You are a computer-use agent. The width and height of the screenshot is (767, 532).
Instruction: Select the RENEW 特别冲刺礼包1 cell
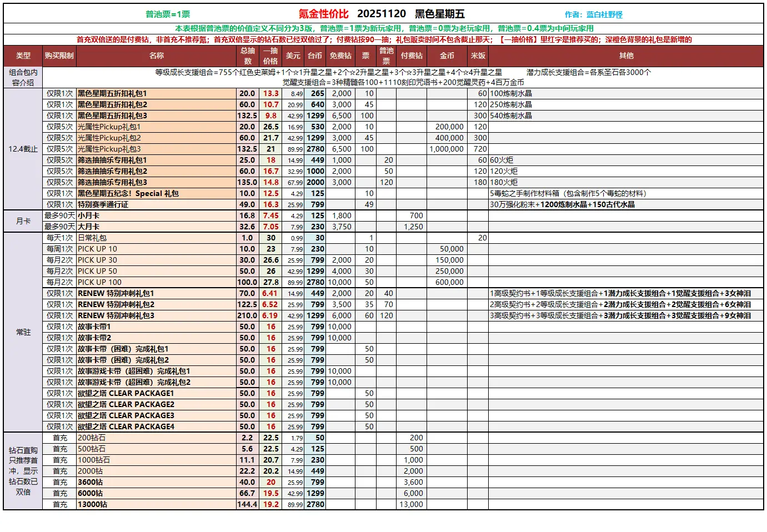pos(116,293)
